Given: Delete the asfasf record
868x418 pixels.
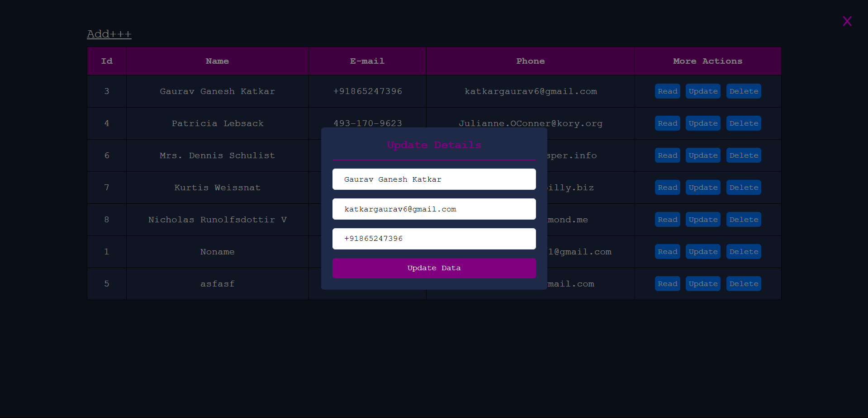Looking at the screenshot, I should [744, 284].
